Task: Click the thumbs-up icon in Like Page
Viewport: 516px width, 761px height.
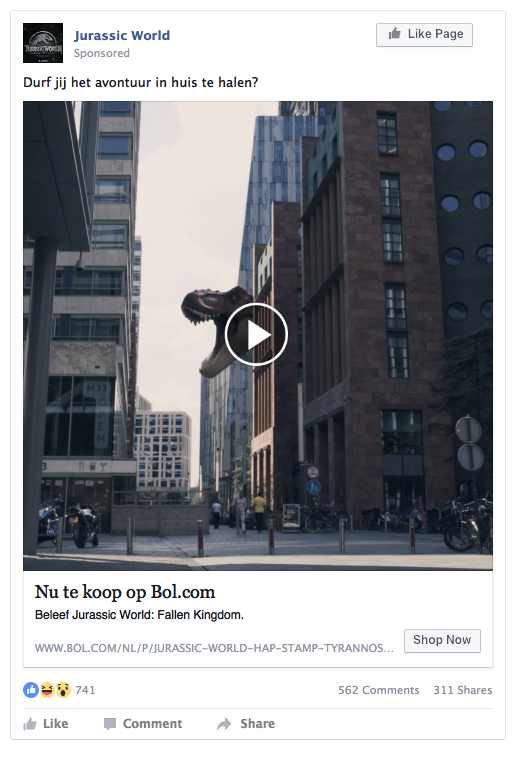Action: [395, 33]
